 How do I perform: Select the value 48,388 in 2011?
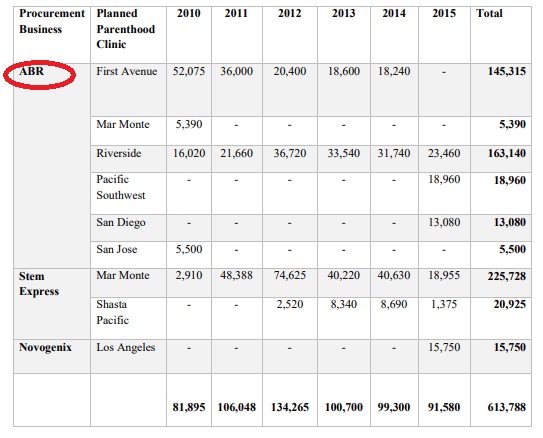coord(237,275)
